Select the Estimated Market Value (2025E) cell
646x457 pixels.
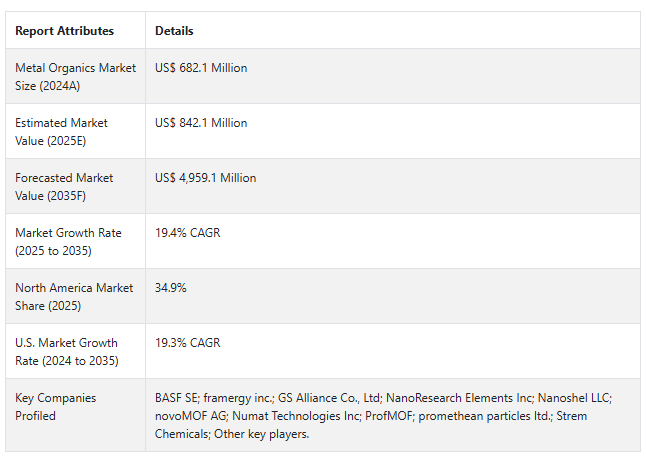[62, 132]
